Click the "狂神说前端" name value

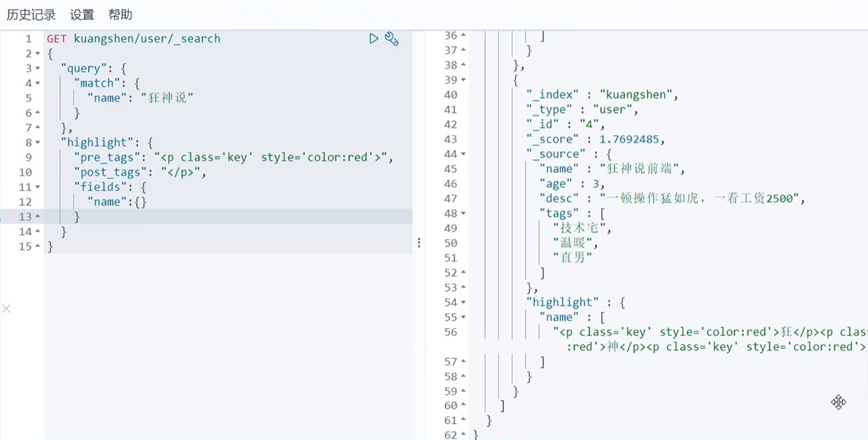coord(642,169)
